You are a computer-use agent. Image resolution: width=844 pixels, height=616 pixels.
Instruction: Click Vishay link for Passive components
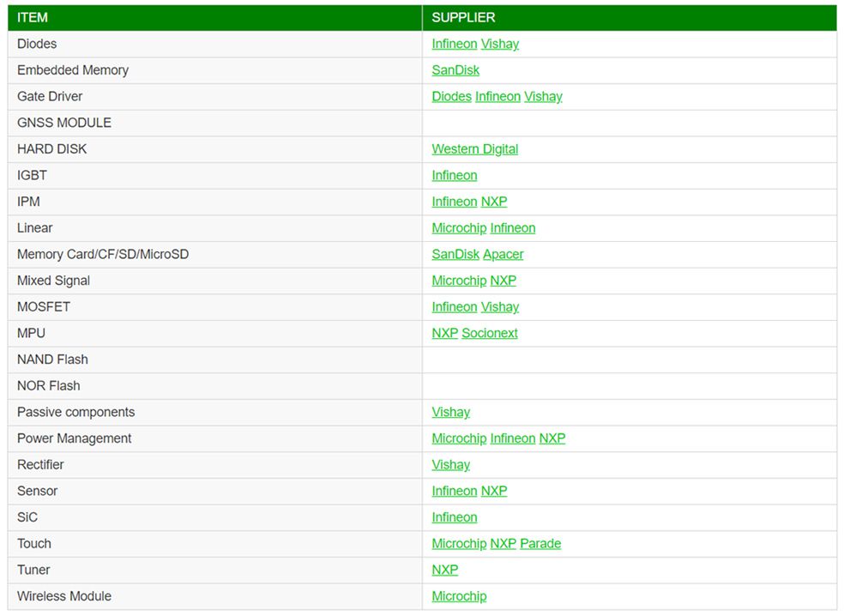[450, 413]
